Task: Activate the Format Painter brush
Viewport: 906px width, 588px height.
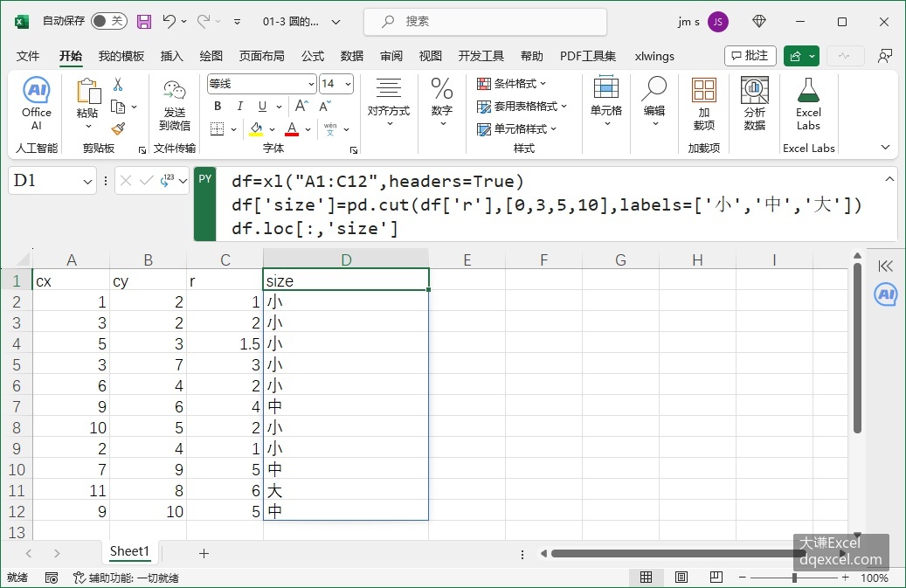Action: (x=118, y=128)
